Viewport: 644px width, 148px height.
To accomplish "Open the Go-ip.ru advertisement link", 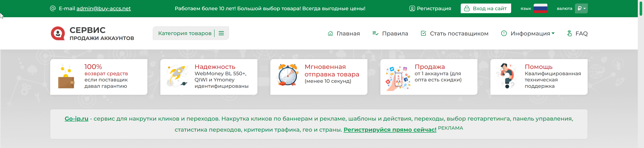I will tap(76, 119).
